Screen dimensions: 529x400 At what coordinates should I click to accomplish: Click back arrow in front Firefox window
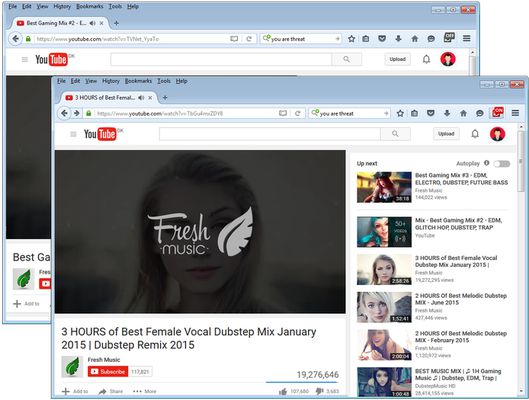pos(64,113)
